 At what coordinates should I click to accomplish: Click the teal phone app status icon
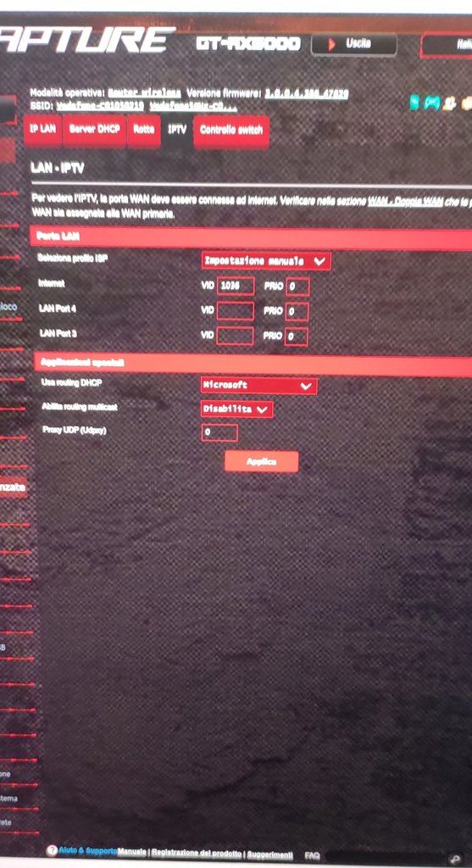414,103
